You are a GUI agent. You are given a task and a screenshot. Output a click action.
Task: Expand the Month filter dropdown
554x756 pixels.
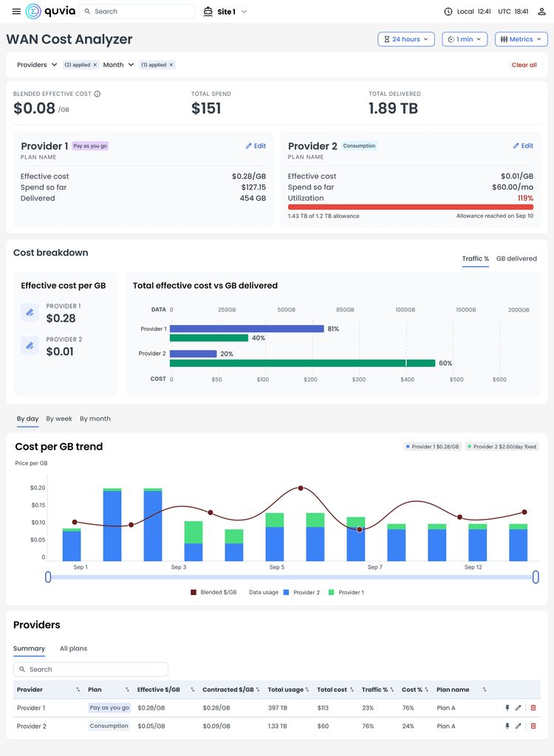[x=118, y=65]
